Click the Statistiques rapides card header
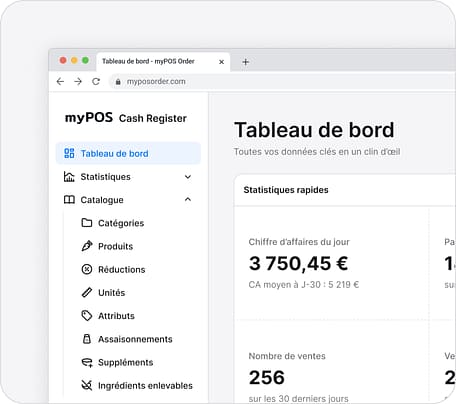The height and width of the screenshot is (404, 456). click(x=286, y=190)
